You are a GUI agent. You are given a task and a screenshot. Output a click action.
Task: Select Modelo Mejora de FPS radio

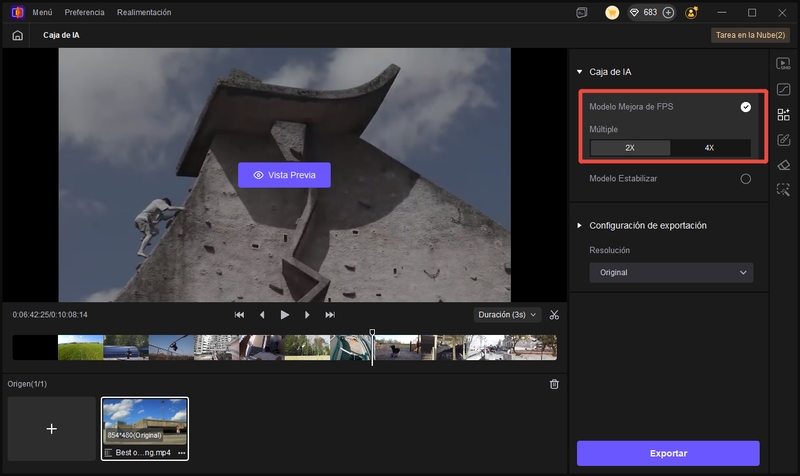[745, 107]
